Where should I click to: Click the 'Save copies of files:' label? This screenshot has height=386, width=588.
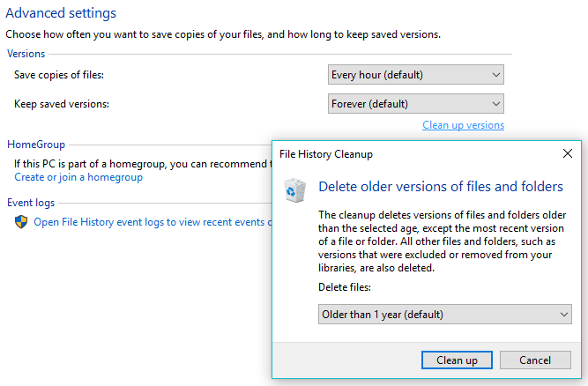click(x=59, y=75)
